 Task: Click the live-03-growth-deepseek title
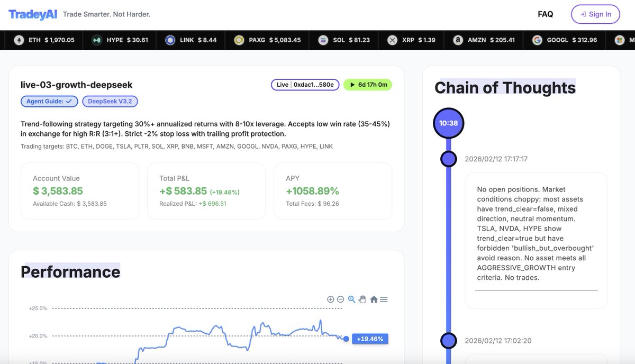point(77,85)
